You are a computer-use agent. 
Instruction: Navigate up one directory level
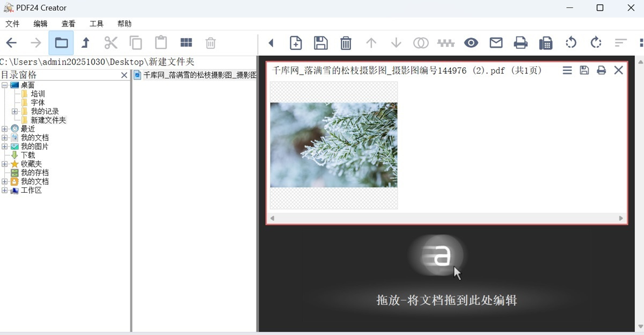click(x=85, y=42)
